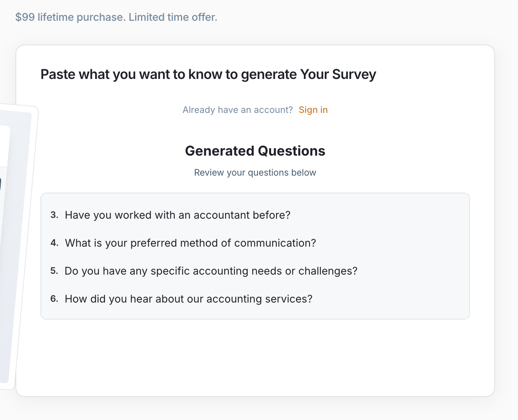Click the number 6 list marker
This screenshot has height=420, width=518.
[54, 299]
